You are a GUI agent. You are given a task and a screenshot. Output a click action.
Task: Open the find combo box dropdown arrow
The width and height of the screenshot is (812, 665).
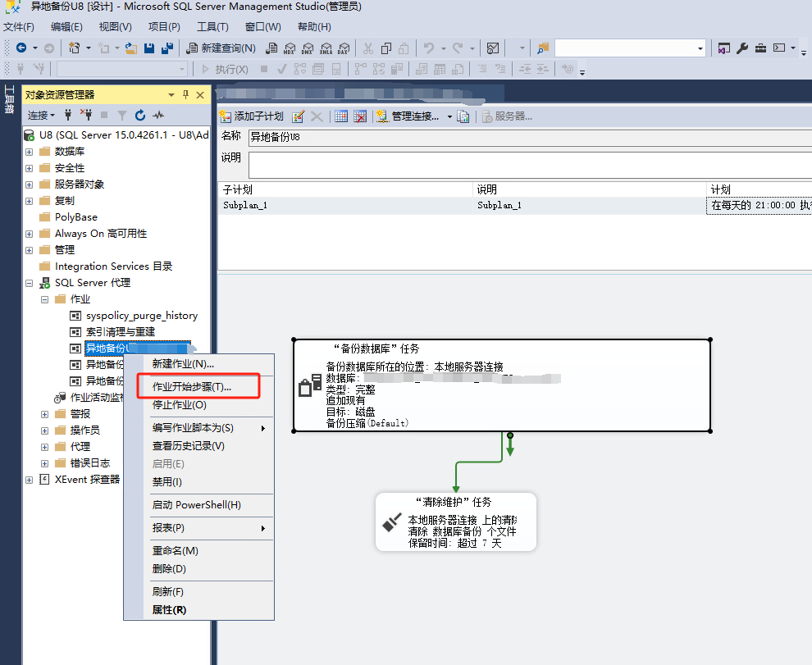click(700, 48)
